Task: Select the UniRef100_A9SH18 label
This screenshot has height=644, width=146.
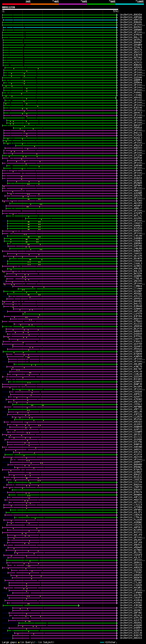Action: (x=131, y=67)
